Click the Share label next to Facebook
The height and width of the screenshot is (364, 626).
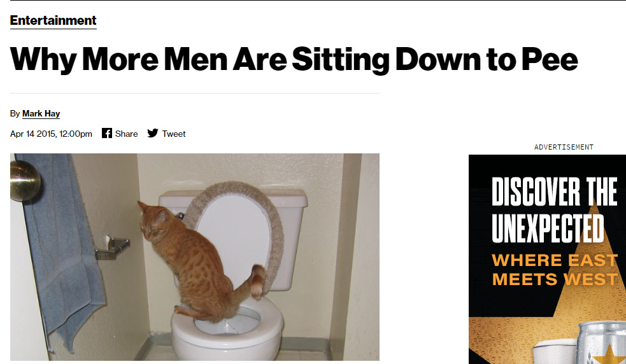point(126,134)
